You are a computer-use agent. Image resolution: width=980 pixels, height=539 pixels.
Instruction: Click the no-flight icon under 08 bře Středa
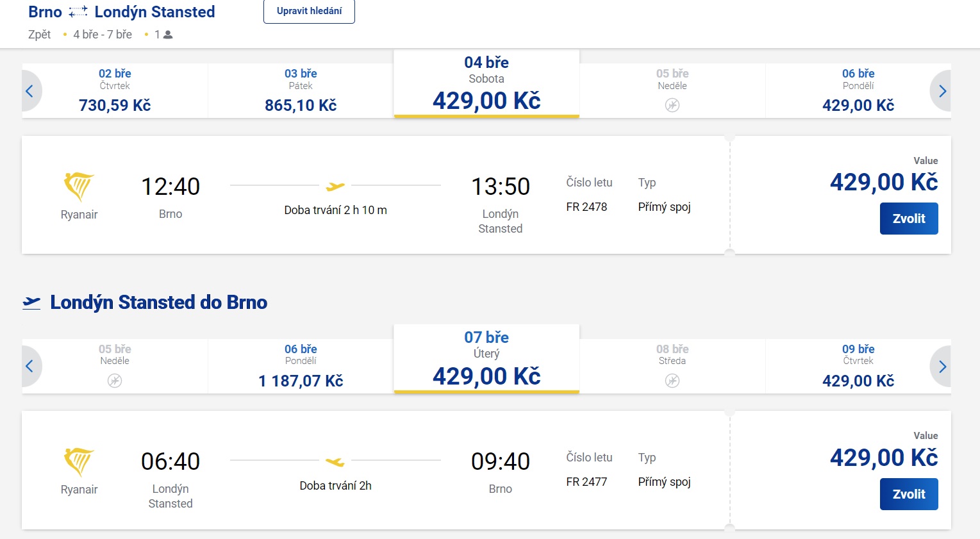tap(672, 381)
